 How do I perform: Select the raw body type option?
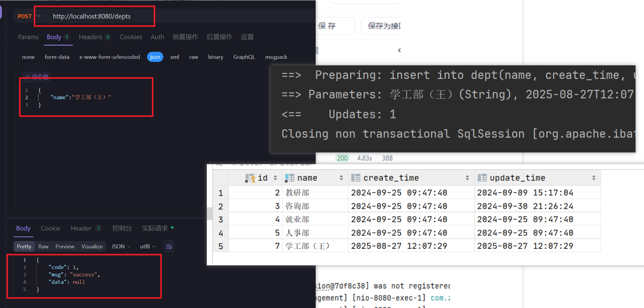193,57
